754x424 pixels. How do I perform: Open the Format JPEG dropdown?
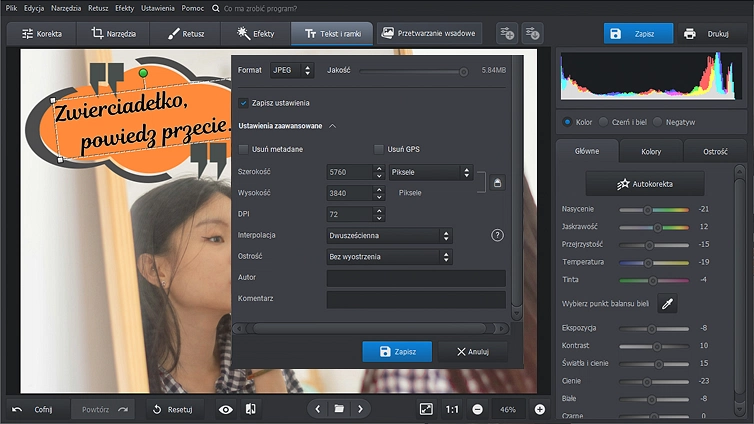(291, 71)
